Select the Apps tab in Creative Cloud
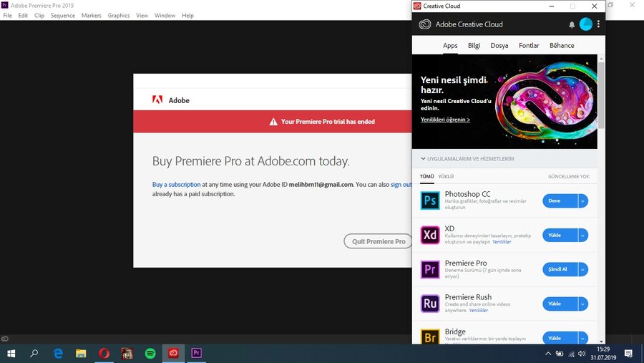The height and width of the screenshot is (363, 644). 450,46
